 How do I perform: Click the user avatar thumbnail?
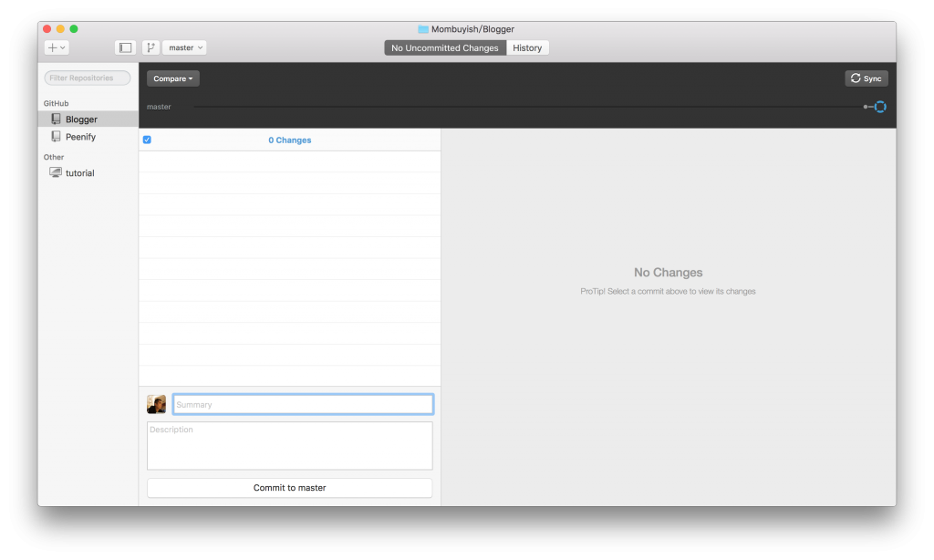157,405
